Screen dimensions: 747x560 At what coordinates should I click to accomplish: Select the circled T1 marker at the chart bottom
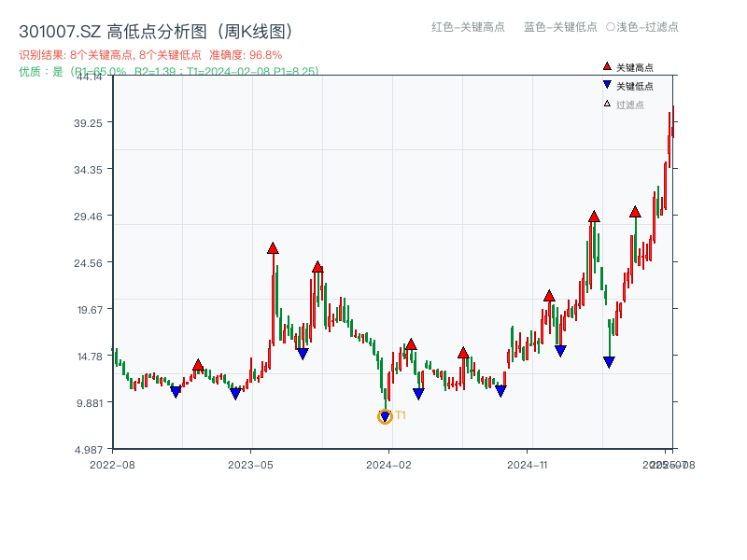point(385,415)
